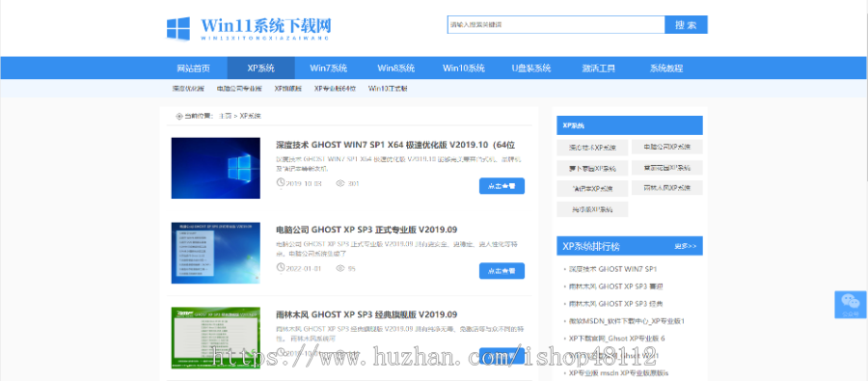Click the clock icon beside 2019-10-03
This screenshot has height=381, width=868.
pos(280,183)
